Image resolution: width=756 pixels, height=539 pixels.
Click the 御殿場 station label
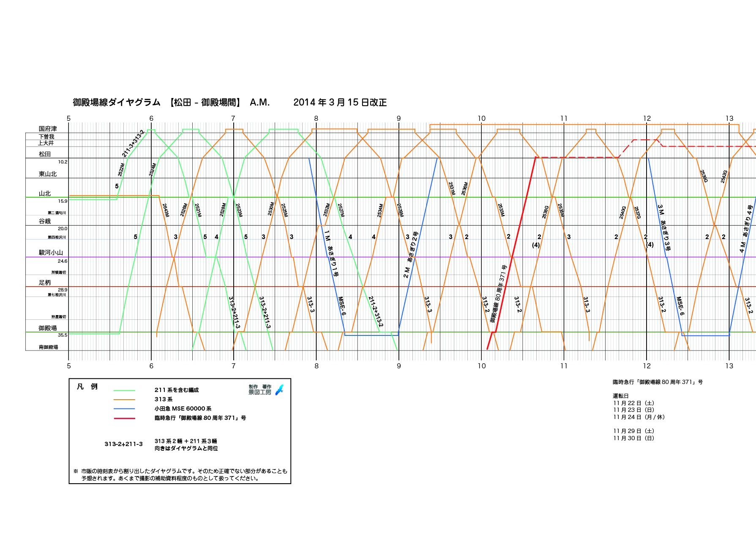pos(47,328)
